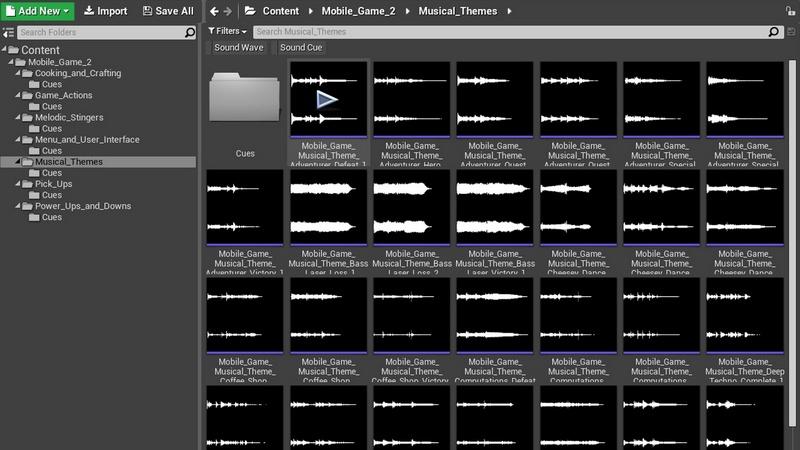800x450 pixels.
Task: Click the Add New button
Action: (x=37, y=11)
